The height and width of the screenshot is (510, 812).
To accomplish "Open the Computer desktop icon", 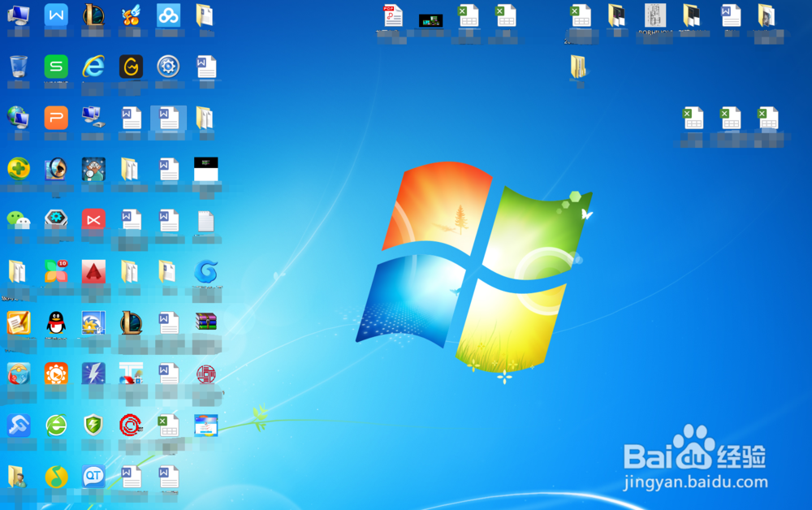I will (x=18, y=15).
